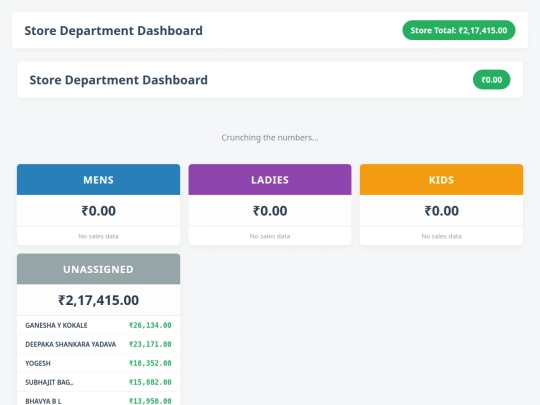Select the GANESHA Y KOKALE row

(98, 325)
